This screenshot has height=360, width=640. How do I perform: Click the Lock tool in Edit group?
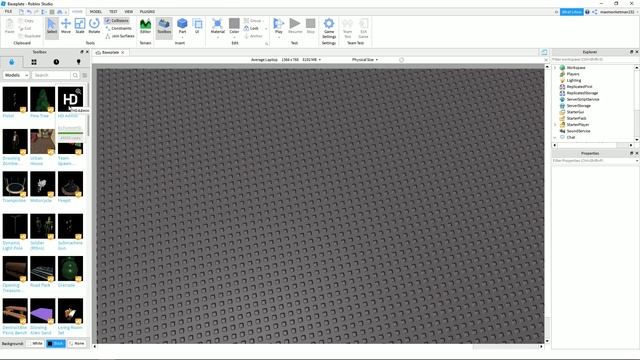point(251,28)
